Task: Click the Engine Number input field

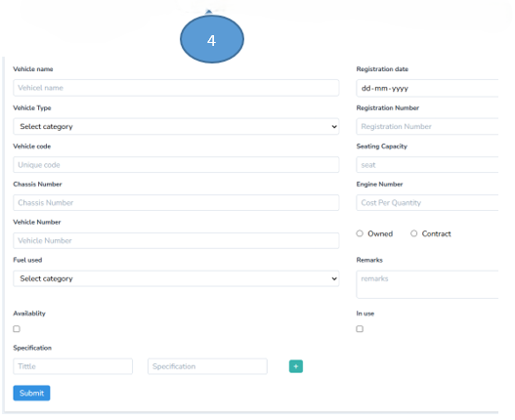Action: click(427, 202)
